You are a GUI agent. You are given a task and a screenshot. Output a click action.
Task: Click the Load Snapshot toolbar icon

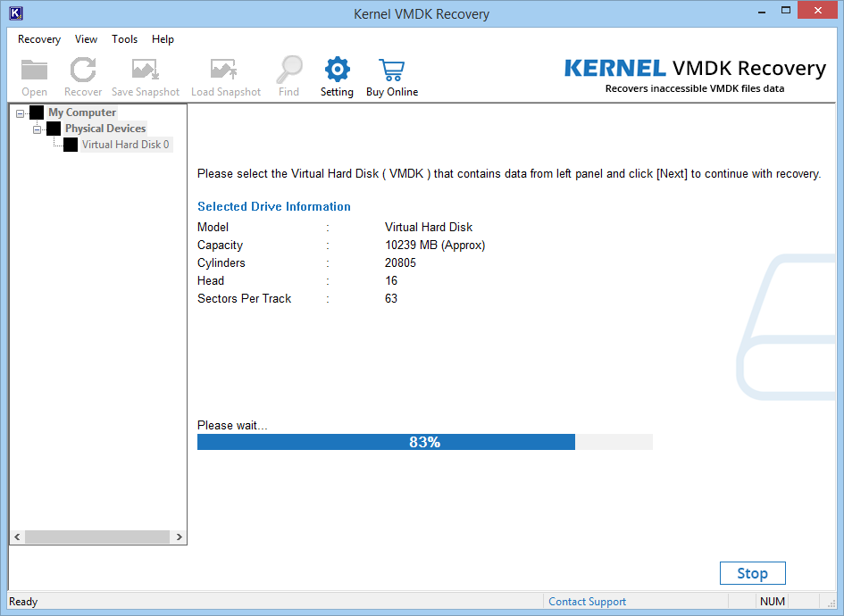click(x=224, y=70)
